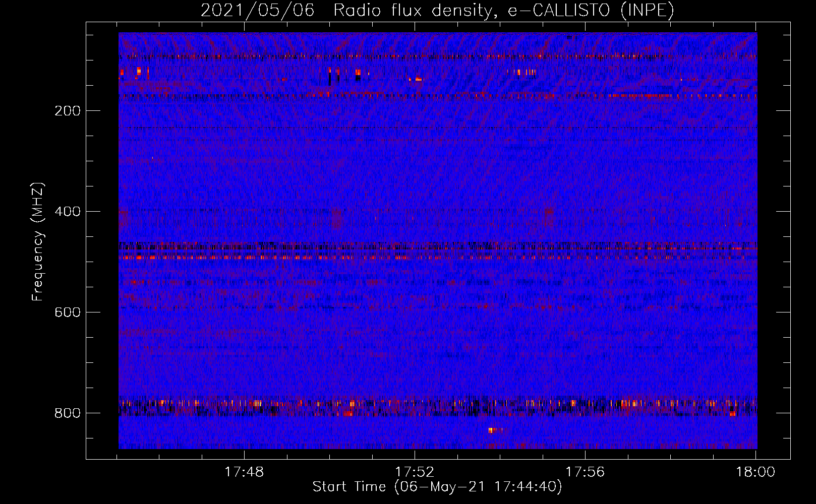This screenshot has height=504, width=816.
Task: Click the plot title "2021/05/06 Radio flux density, e-CALLISTO (INPE)"
Action: click(437, 10)
